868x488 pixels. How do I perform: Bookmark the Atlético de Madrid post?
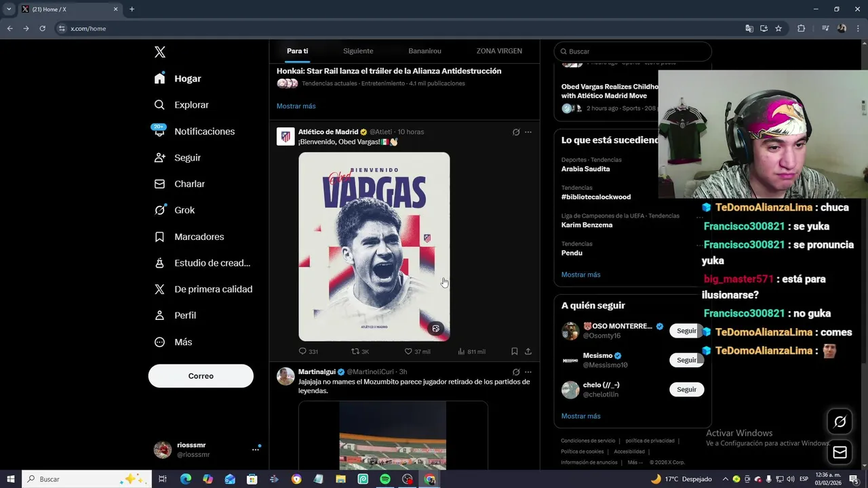pyautogui.click(x=515, y=351)
